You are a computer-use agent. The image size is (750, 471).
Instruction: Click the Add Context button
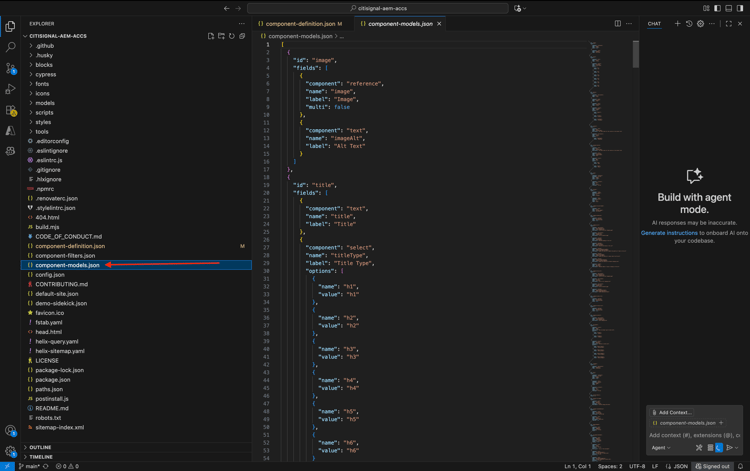[672, 412]
